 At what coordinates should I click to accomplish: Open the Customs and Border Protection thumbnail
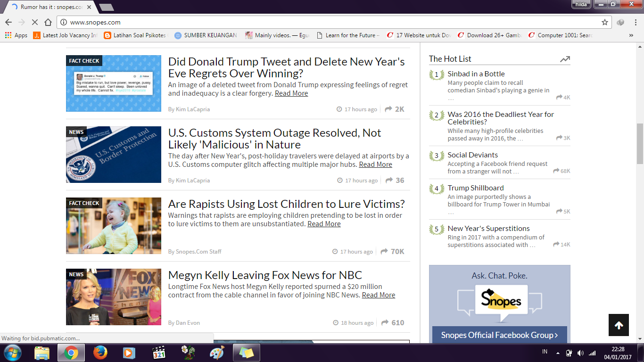pyautogui.click(x=114, y=155)
